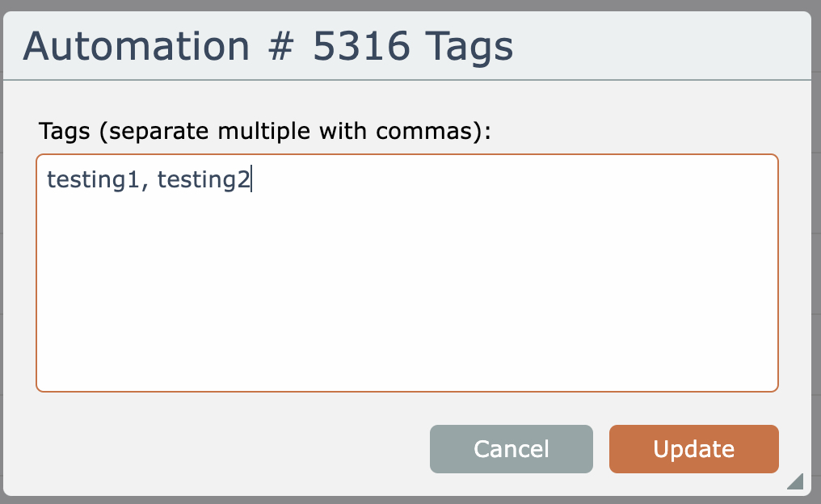This screenshot has width=821, height=504.
Task: Place cursor after testing2 text
Action: coord(251,179)
